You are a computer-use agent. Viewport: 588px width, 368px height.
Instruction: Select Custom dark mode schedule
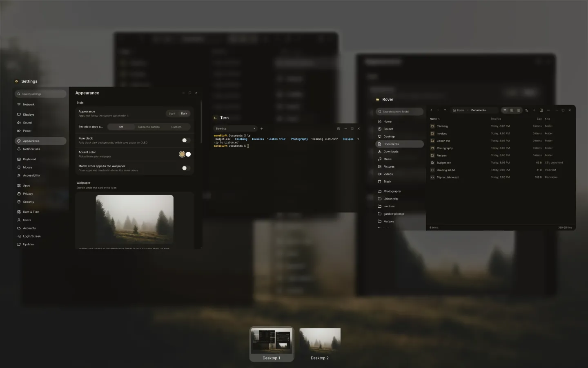(x=176, y=127)
